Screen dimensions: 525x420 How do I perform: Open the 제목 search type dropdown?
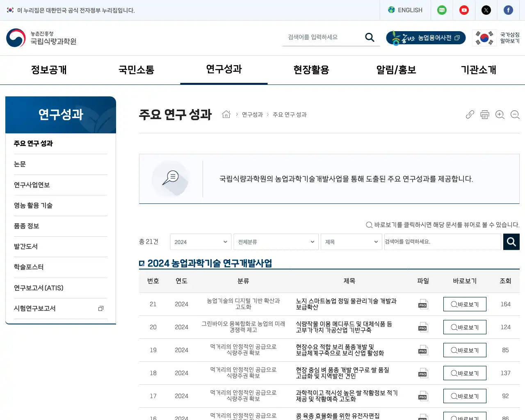pyautogui.click(x=351, y=242)
